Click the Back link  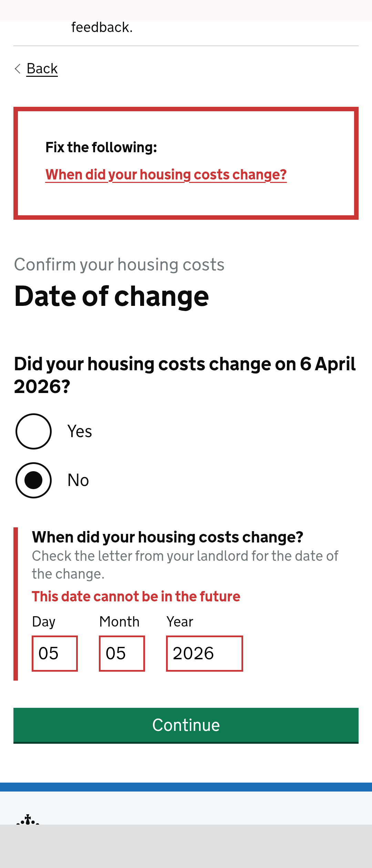tap(42, 69)
